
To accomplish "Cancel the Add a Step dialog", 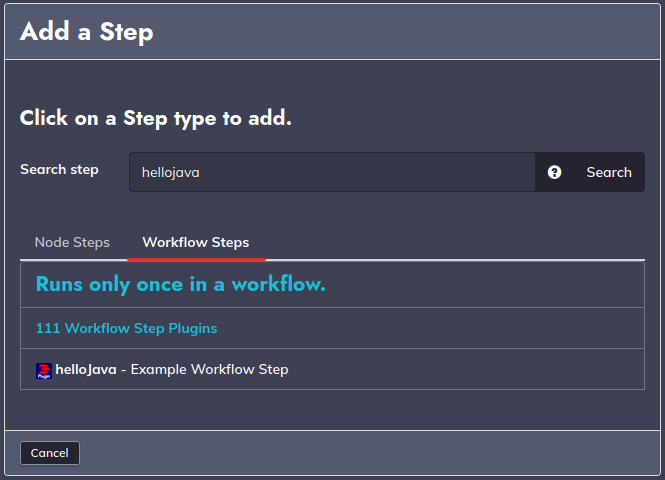I will (x=50, y=453).
